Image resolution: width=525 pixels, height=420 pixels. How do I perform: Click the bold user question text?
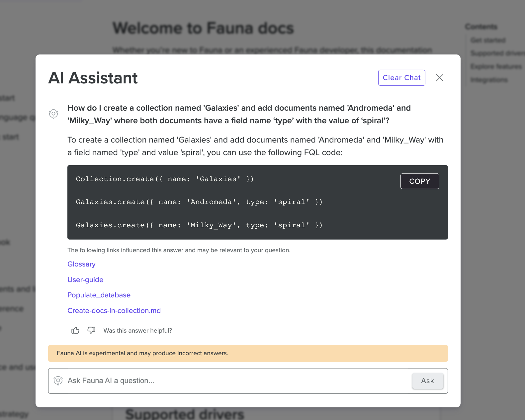coord(239,114)
